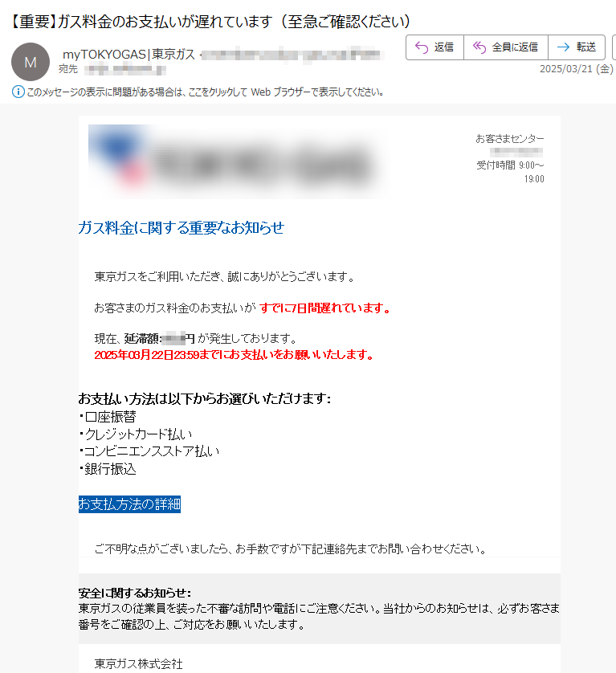
Task: Click the email subject line heading
Action: (210, 22)
